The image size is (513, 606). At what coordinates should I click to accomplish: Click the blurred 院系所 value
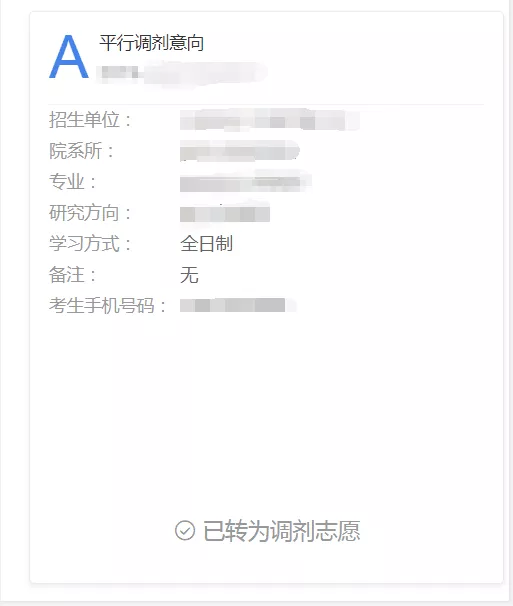240,151
